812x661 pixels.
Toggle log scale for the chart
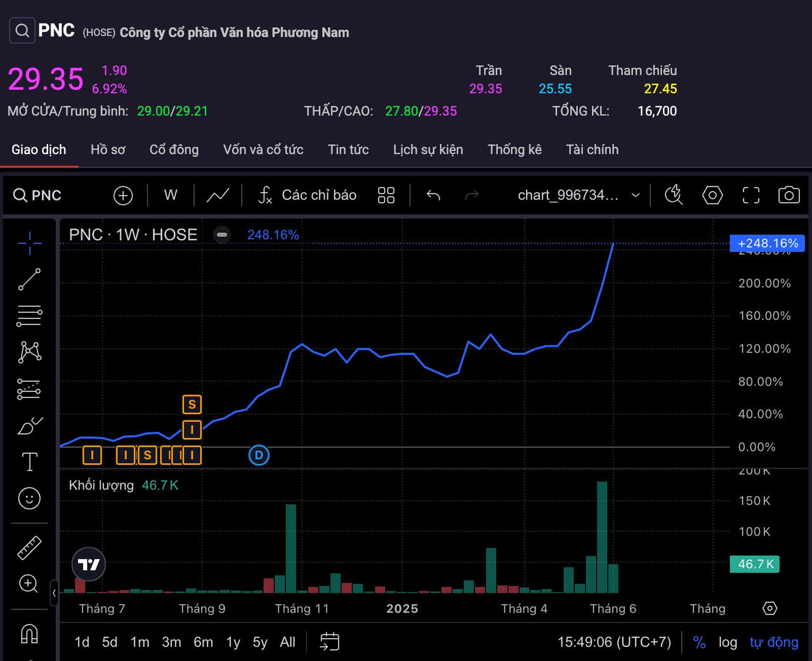(x=728, y=642)
